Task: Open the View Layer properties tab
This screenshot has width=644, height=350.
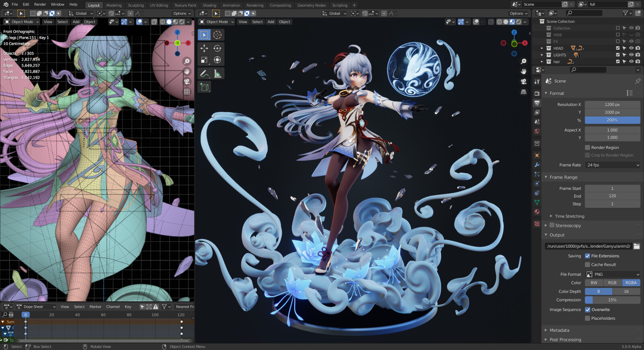Action: pos(537,112)
